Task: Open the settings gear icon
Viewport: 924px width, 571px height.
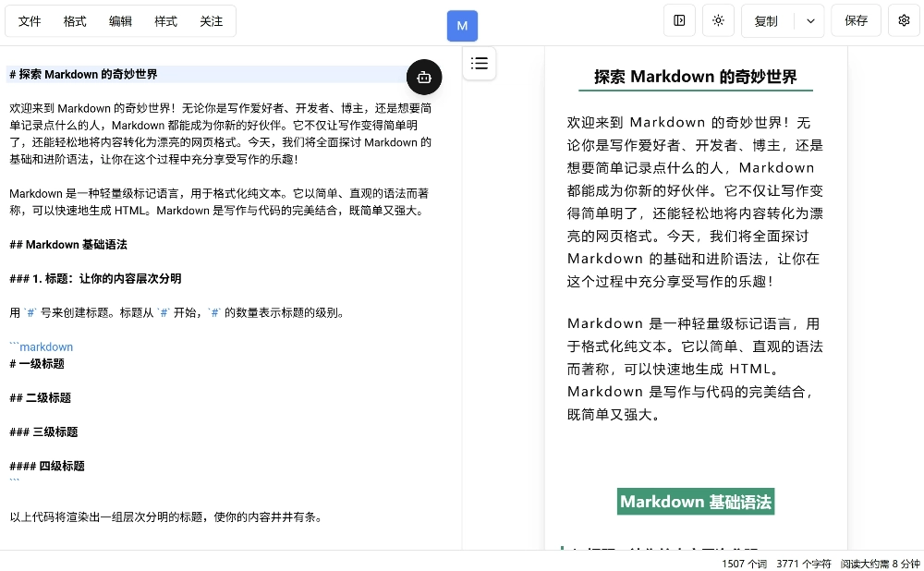Action: [904, 19]
